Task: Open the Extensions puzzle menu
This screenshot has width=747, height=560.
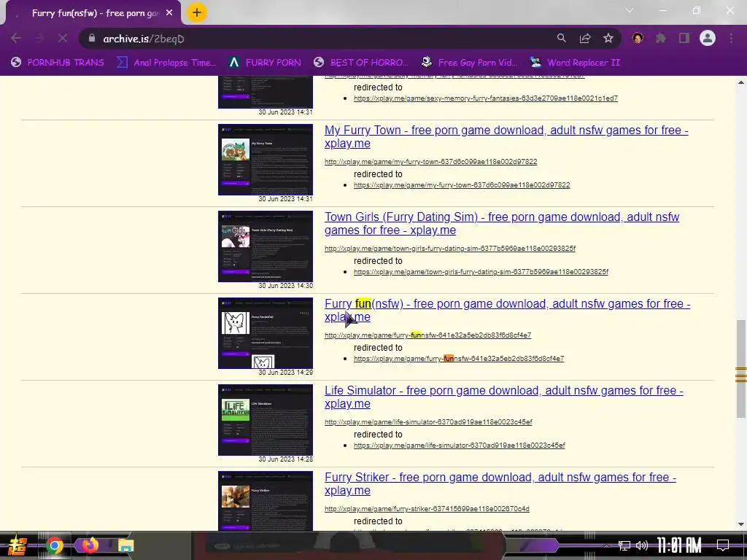Action: 661,38
